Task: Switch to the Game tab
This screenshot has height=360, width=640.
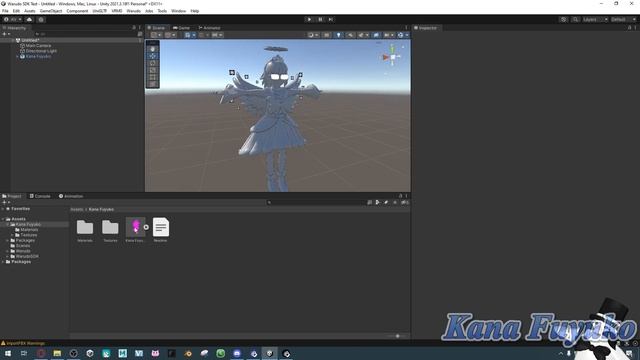Action: pos(182,28)
